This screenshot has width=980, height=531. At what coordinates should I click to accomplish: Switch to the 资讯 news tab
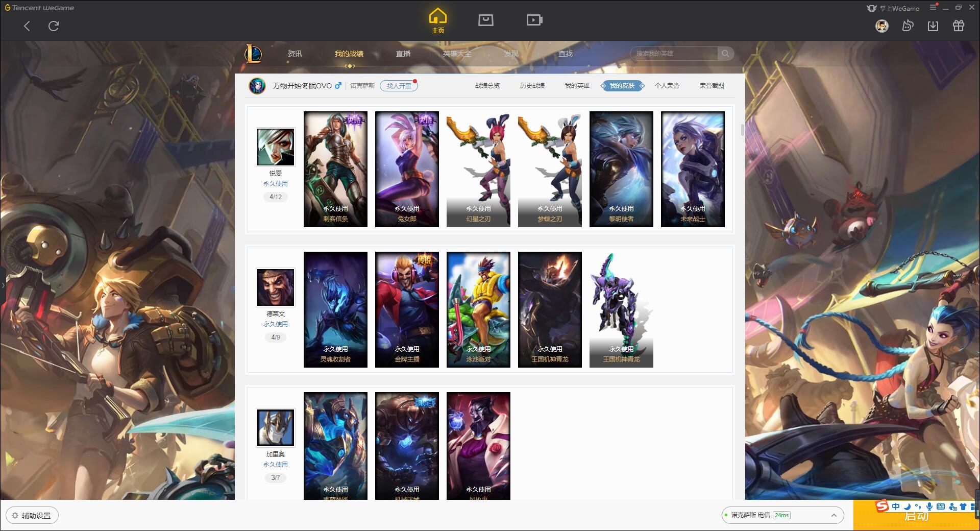click(x=295, y=54)
